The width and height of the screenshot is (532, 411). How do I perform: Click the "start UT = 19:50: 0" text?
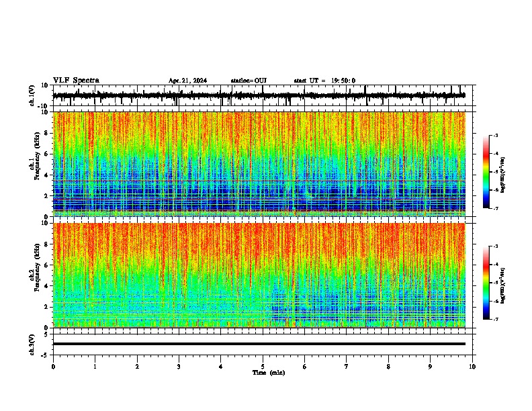click(x=324, y=81)
